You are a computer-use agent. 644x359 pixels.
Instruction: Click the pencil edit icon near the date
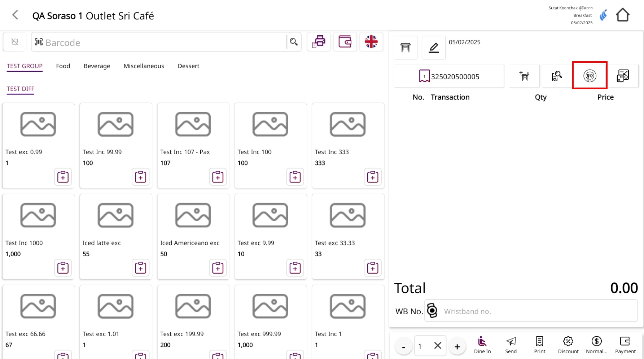tap(434, 48)
